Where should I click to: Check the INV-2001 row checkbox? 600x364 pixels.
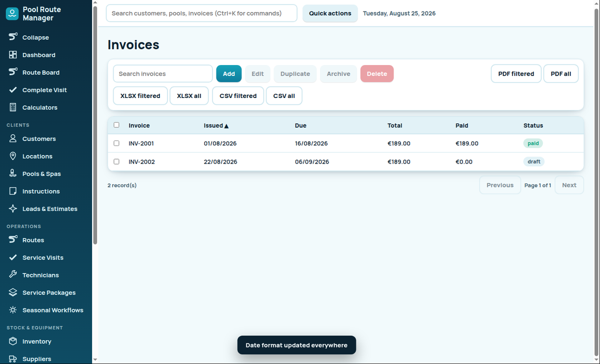click(x=116, y=143)
